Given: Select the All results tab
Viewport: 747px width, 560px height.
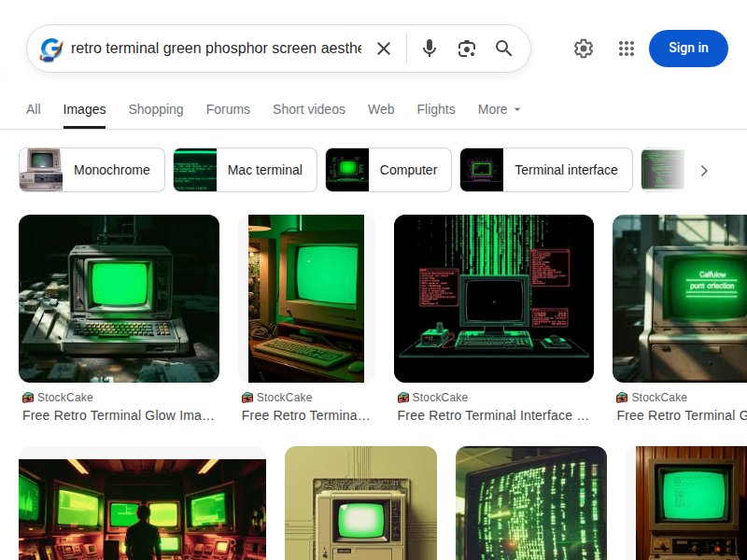Looking at the screenshot, I should (x=33, y=109).
